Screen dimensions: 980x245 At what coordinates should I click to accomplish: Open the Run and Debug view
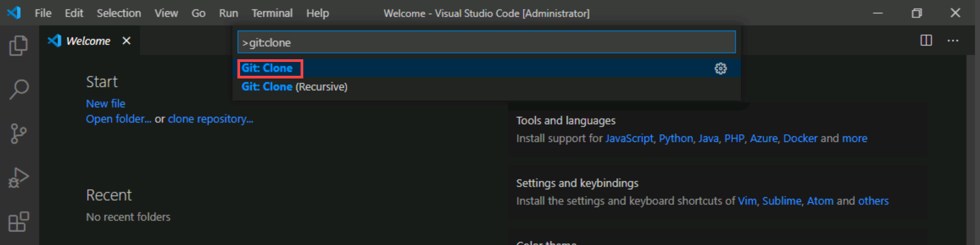click(18, 178)
